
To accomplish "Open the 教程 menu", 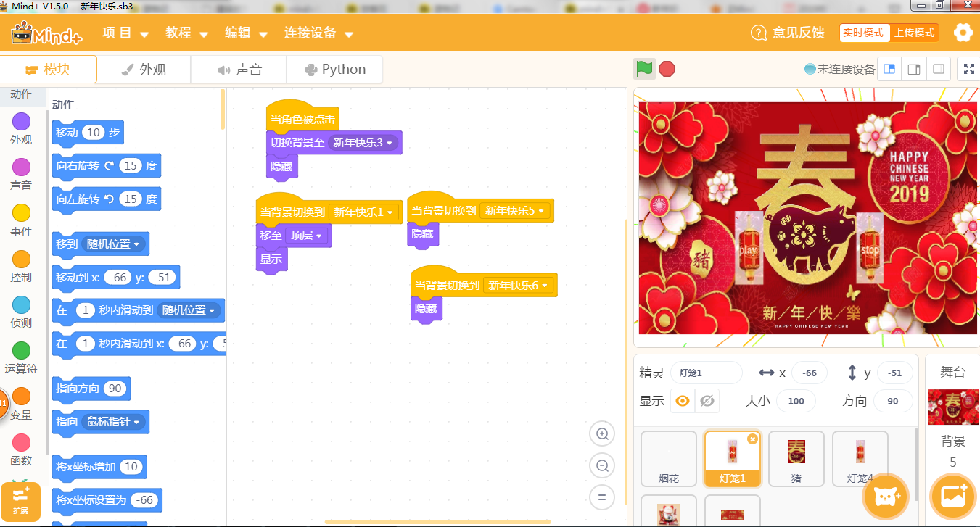I will pyautogui.click(x=186, y=33).
